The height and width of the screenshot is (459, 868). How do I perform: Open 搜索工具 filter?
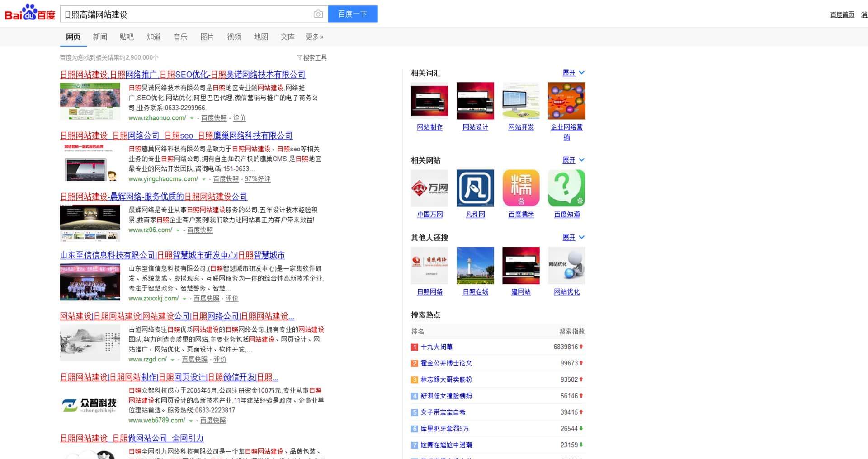312,57
